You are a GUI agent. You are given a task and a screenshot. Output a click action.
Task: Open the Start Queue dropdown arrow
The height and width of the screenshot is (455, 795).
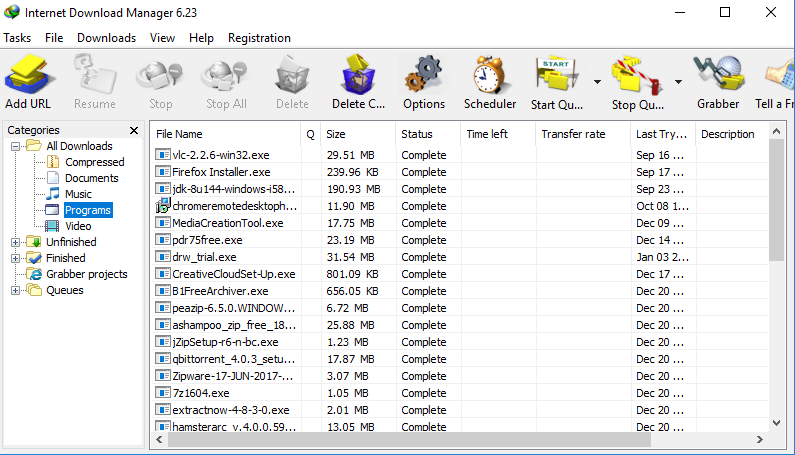point(597,82)
